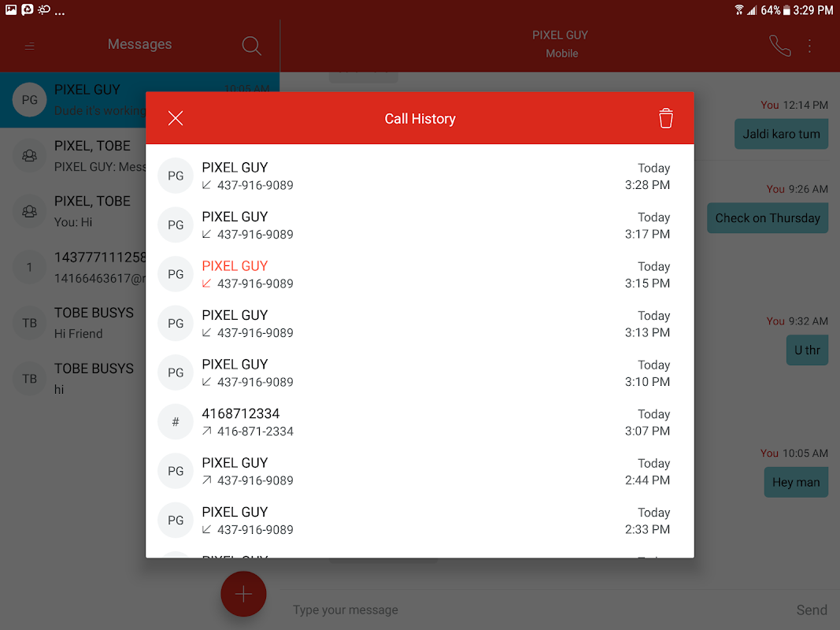Screen dimensions: 840x630
Task: Open outgoing call to 4168712334
Action: point(420,422)
